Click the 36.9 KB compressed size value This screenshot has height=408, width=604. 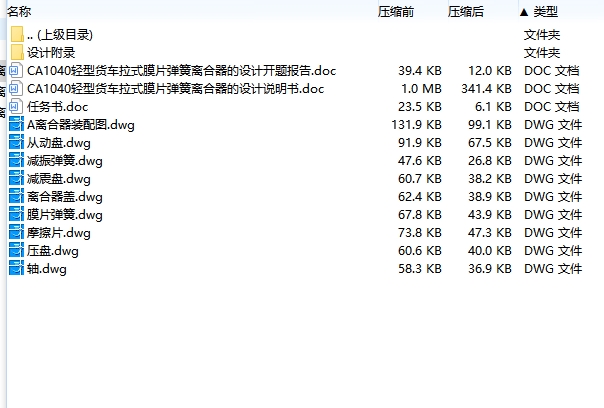click(490, 269)
